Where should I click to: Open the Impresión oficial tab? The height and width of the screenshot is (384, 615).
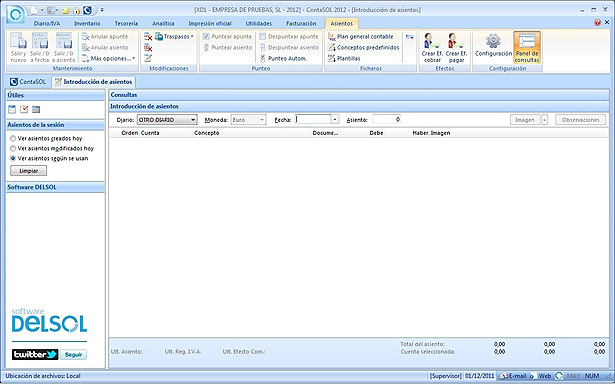coord(210,24)
